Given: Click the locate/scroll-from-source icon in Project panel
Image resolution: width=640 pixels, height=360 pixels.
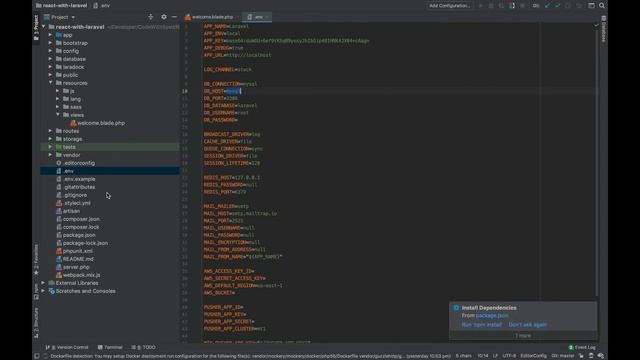Looking at the screenshot, I should click(x=151, y=17).
